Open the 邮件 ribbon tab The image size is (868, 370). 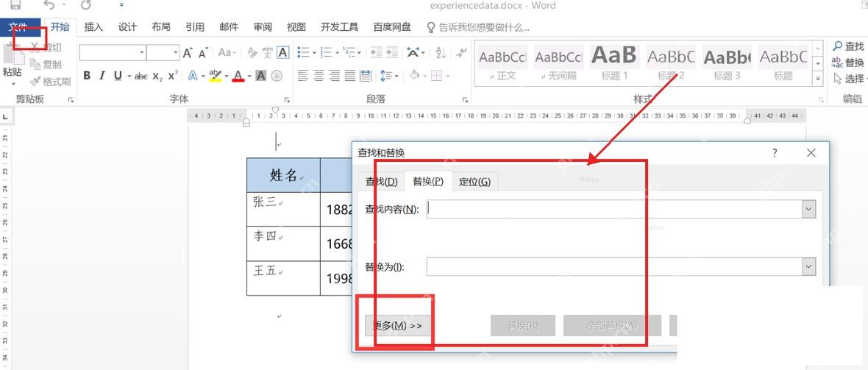(x=229, y=27)
